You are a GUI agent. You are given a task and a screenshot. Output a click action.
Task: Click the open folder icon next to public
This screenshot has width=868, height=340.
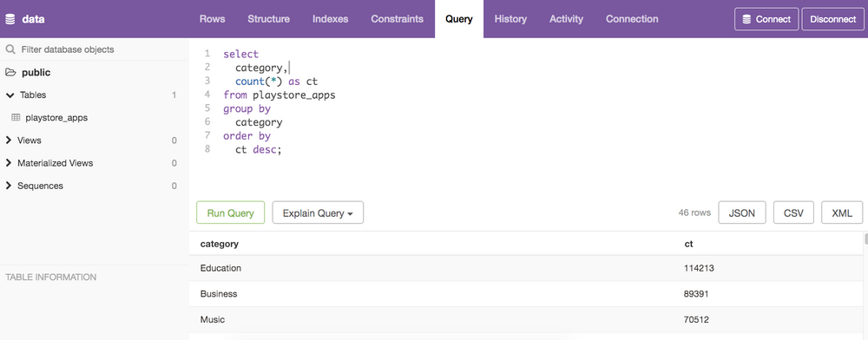[10, 72]
